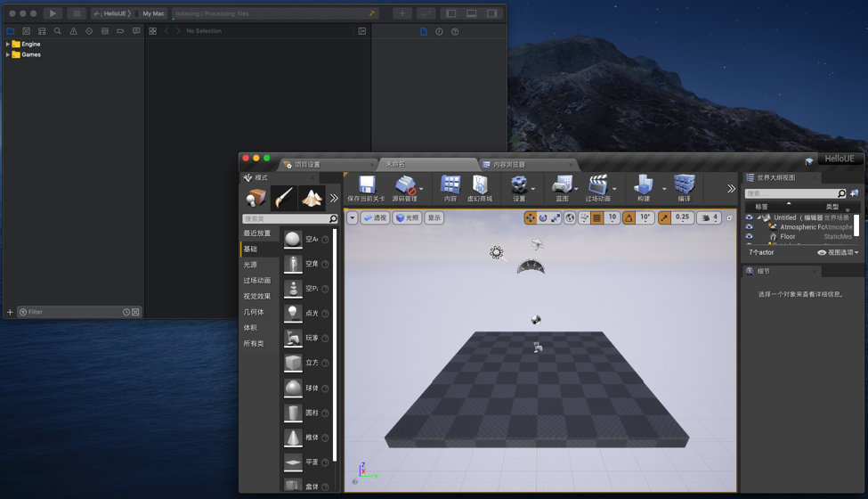Open Cinematics (过场动画) clapperboard icon
Image resolution: width=868 pixels, height=499 pixels.
pyautogui.click(x=598, y=184)
